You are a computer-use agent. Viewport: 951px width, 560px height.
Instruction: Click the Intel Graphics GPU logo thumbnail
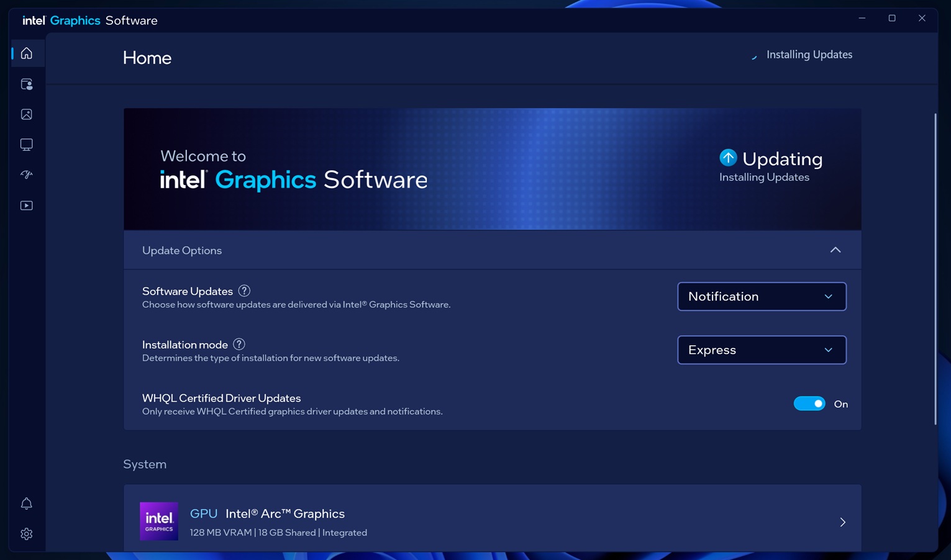coord(159,522)
